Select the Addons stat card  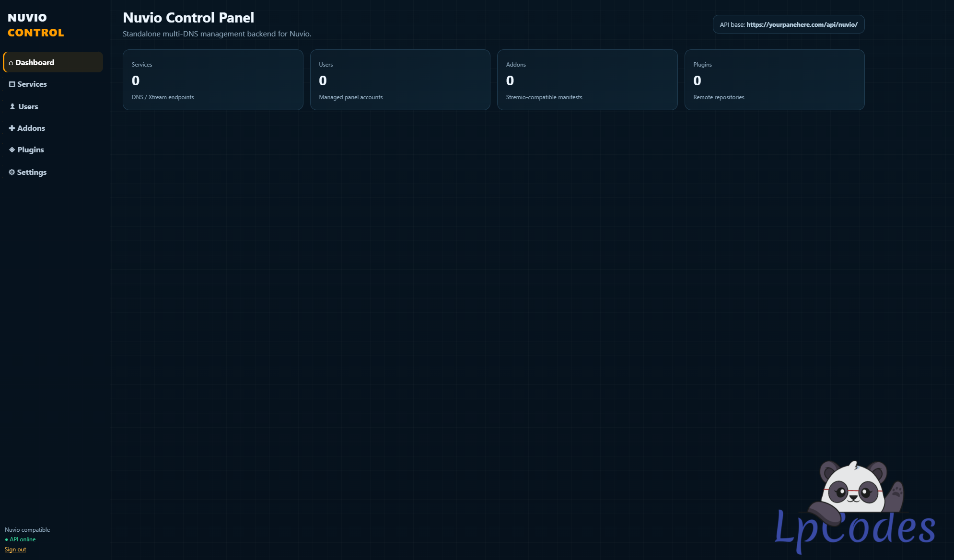point(587,80)
